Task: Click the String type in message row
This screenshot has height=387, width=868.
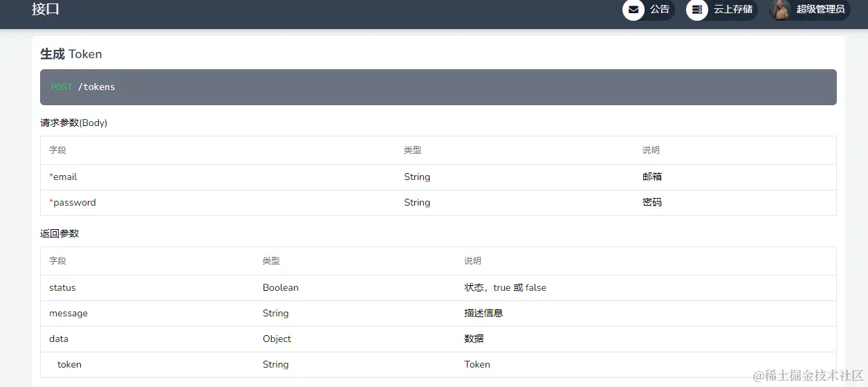Action: pyautogui.click(x=275, y=314)
